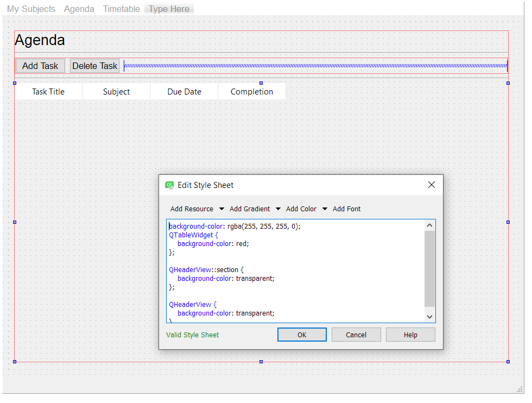The height and width of the screenshot is (403, 532).
Task: Open the Timetable menu
Action: [x=122, y=9]
